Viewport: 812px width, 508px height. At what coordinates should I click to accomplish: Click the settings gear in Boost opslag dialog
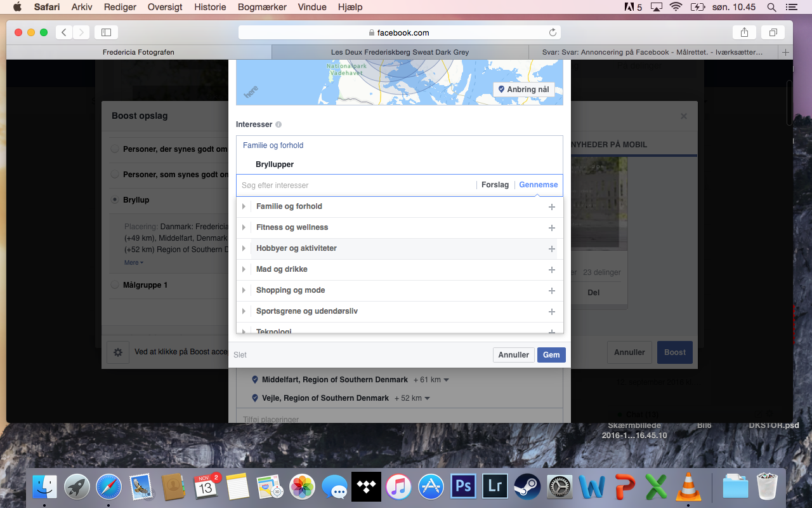[x=117, y=352]
